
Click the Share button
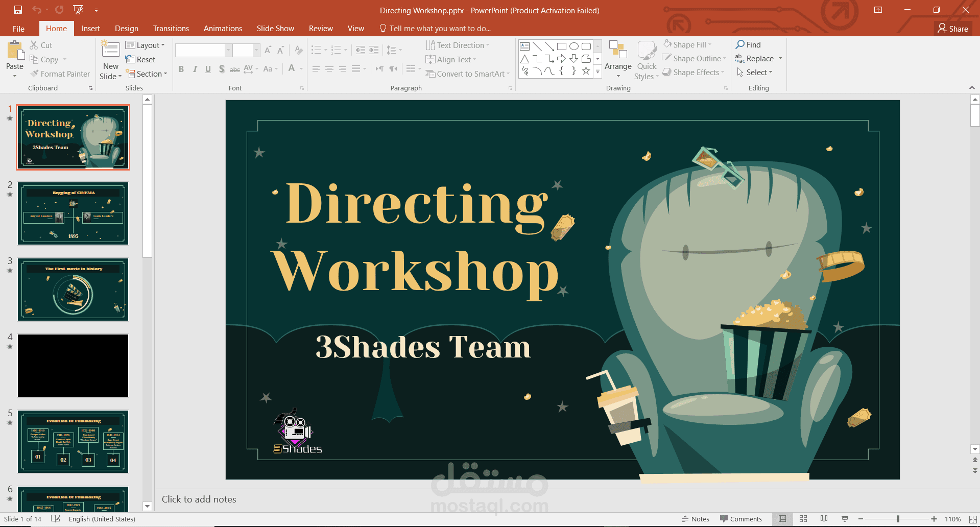click(953, 29)
